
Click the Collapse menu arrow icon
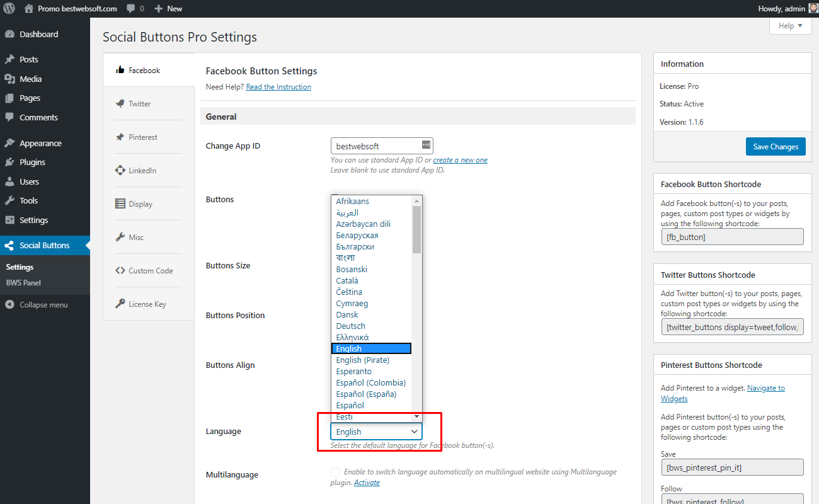[x=9, y=305]
